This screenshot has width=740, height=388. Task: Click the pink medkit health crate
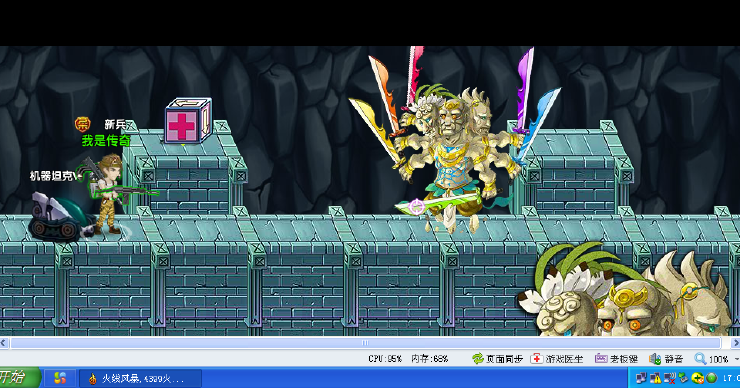[x=188, y=120]
